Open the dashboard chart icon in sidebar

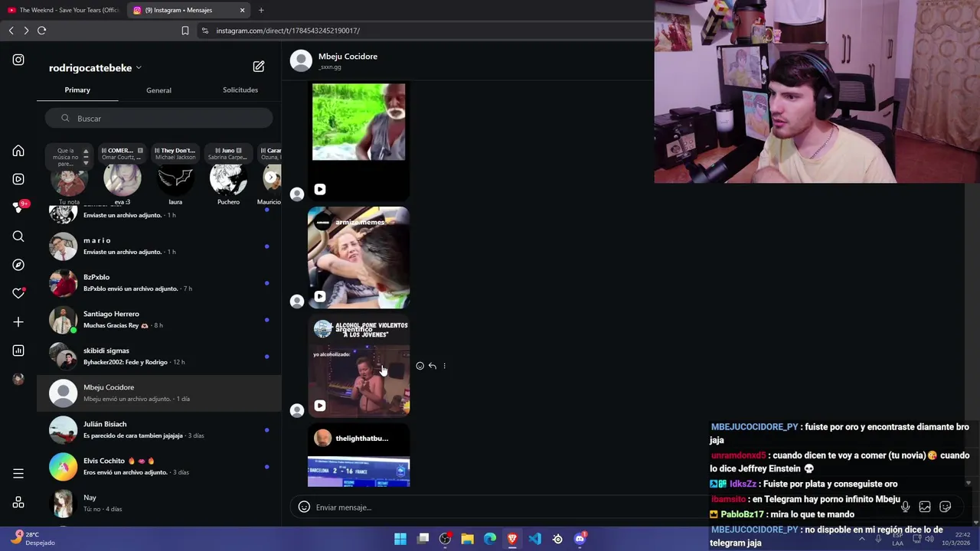pyautogui.click(x=18, y=350)
